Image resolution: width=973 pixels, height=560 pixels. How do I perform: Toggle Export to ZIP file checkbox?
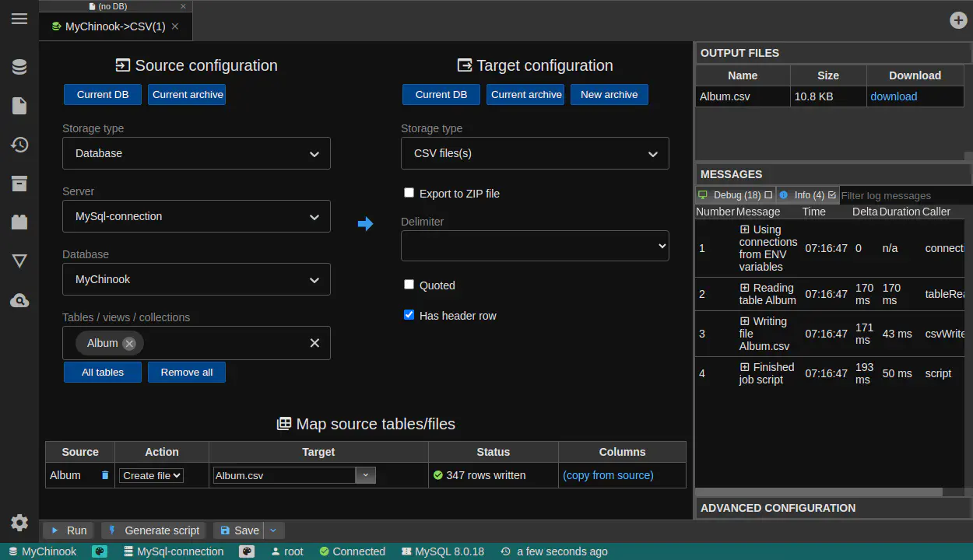(x=409, y=193)
